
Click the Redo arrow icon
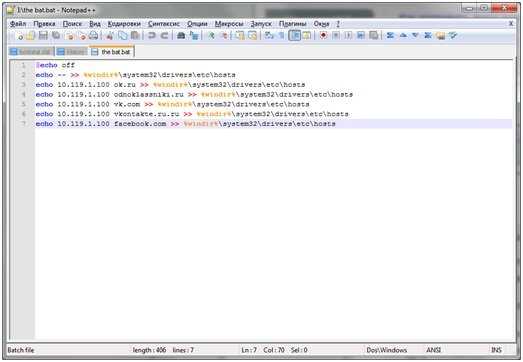point(164,36)
